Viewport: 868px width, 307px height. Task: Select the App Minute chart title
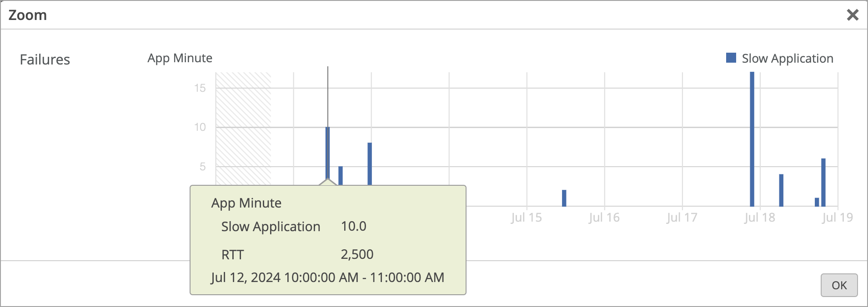tap(180, 58)
